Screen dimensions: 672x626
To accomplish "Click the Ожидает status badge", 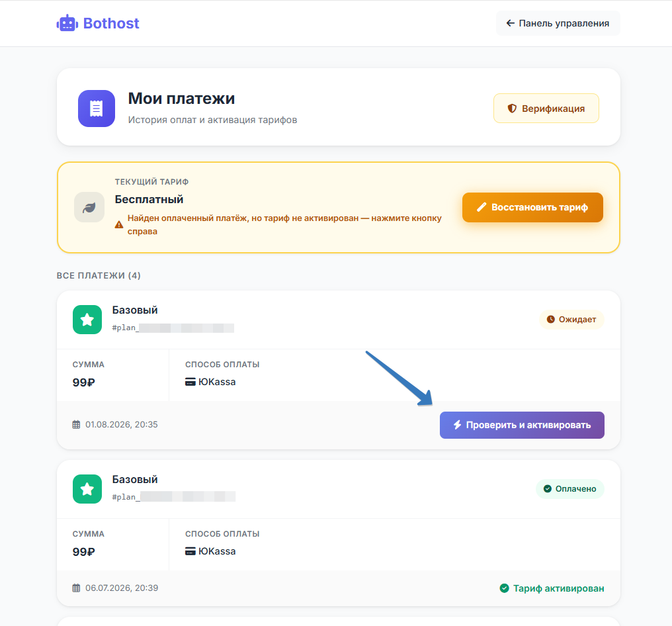I will click(x=571, y=320).
